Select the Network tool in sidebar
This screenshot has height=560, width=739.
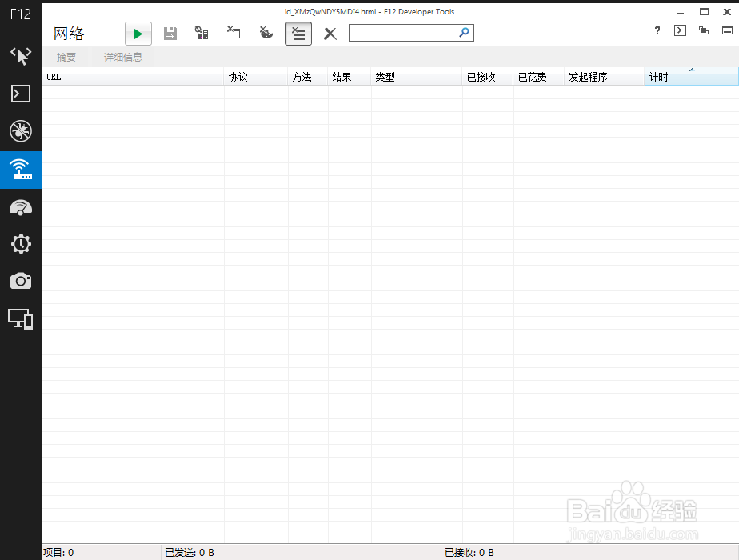[21, 170]
